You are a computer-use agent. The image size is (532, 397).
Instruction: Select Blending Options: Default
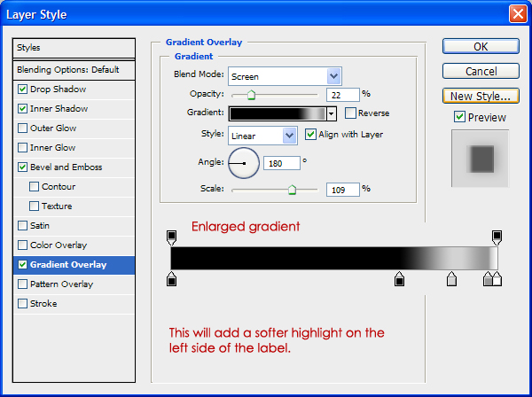[74, 70]
